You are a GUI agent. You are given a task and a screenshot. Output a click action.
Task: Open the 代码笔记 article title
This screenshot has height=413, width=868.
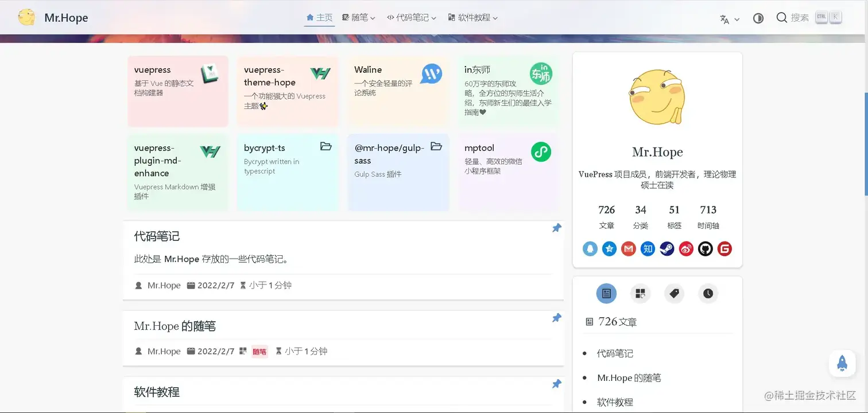(x=157, y=236)
